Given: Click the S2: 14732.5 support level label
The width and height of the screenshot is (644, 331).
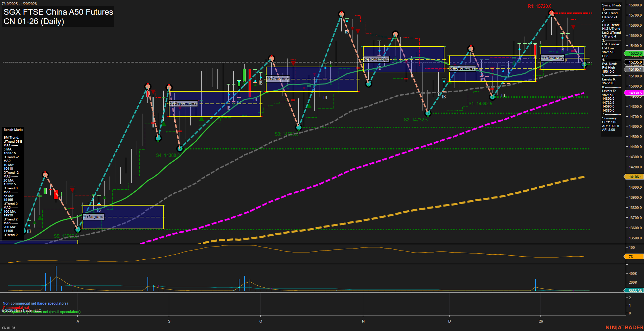Looking at the screenshot, I should pyautogui.click(x=415, y=119).
